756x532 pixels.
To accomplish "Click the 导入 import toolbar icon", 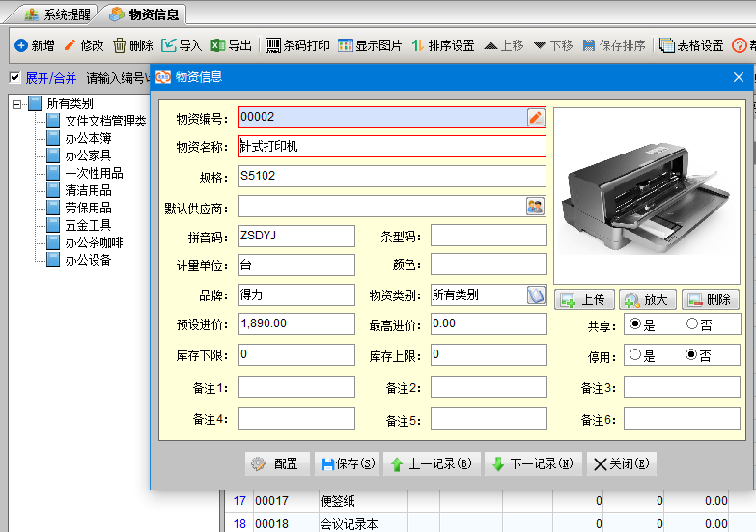I will [169, 45].
